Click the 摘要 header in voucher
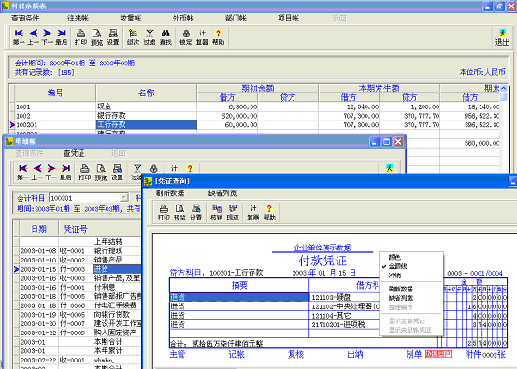Screen dimensions: 517x369 coord(239,285)
